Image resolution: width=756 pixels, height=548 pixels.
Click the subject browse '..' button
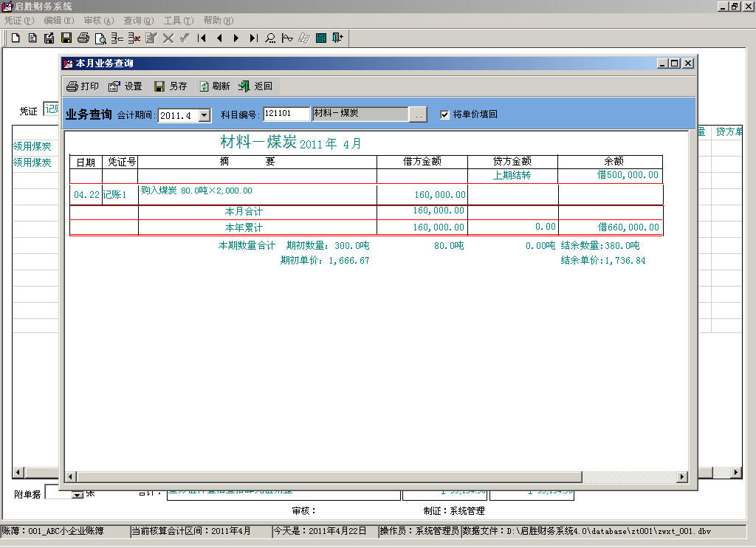(x=418, y=114)
